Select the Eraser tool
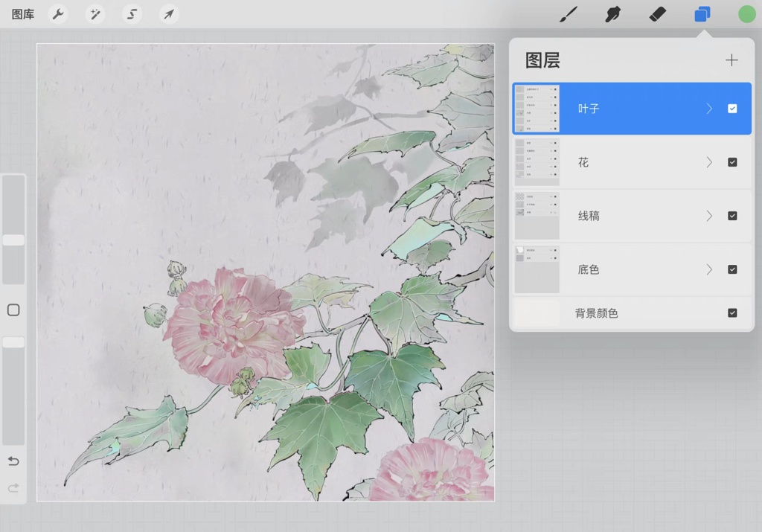The height and width of the screenshot is (532, 762). 656,13
